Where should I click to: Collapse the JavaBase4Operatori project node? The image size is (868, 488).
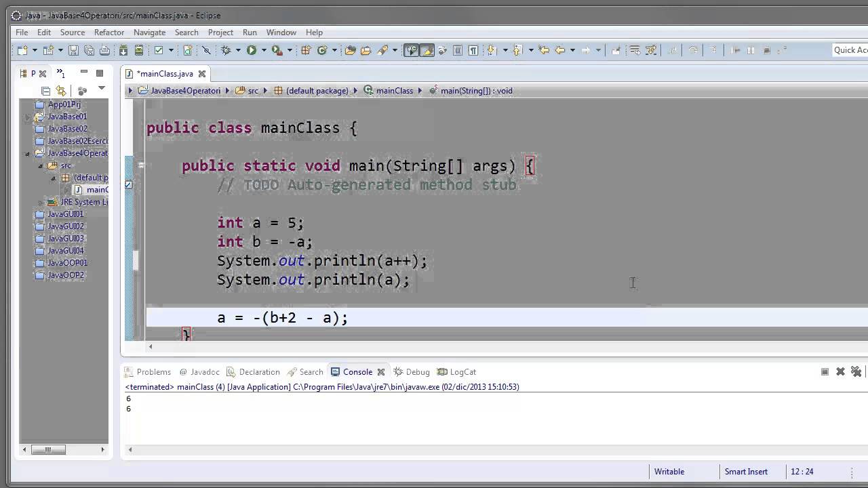[x=28, y=154]
